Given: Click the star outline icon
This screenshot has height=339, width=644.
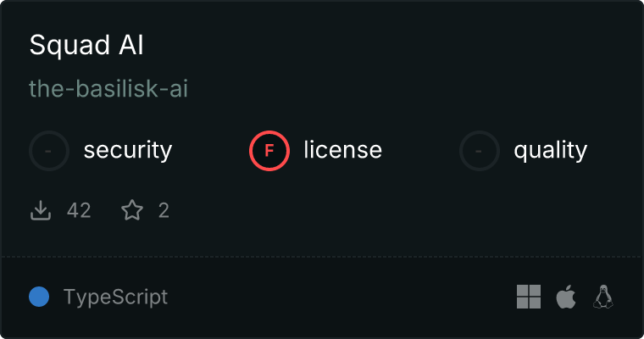Looking at the screenshot, I should coord(132,210).
